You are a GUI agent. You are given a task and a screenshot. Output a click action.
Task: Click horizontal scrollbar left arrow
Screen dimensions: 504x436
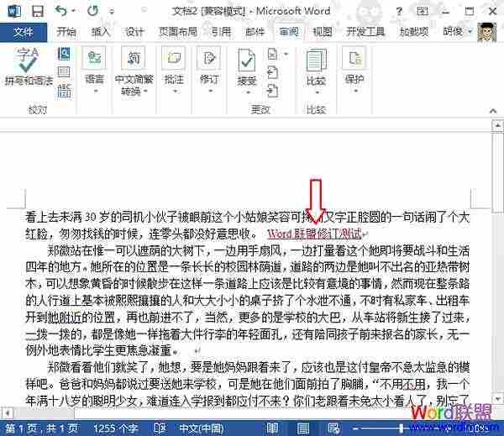click(x=7, y=412)
